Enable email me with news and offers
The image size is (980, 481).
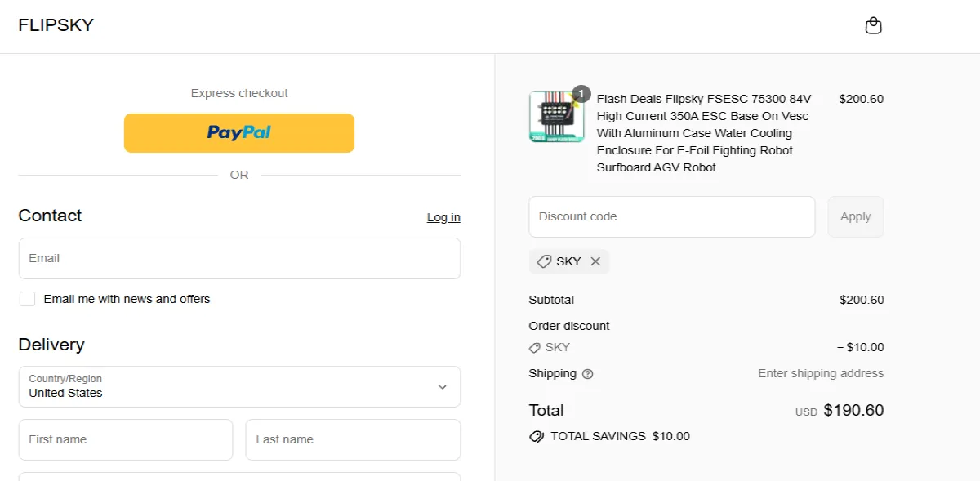(28, 299)
